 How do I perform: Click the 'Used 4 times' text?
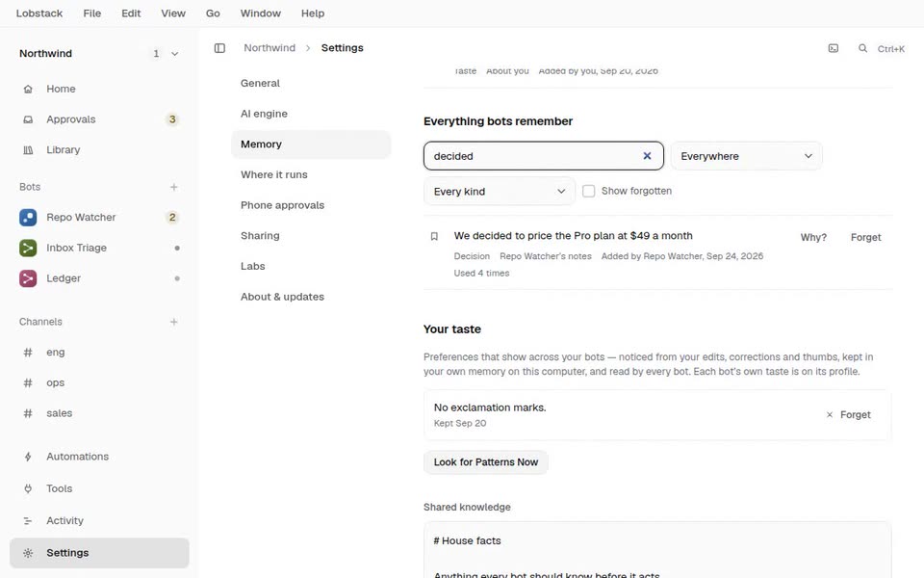[481, 274]
